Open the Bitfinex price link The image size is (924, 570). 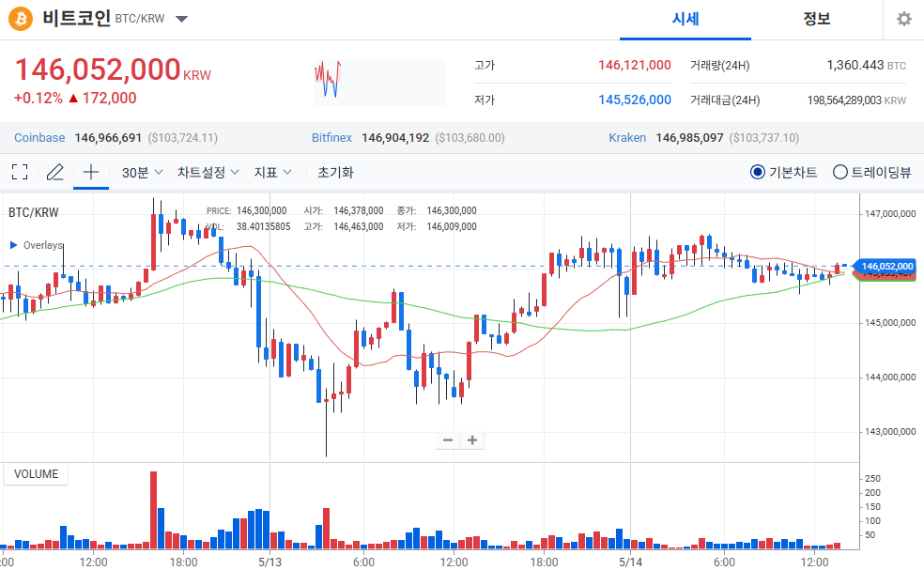(331, 138)
